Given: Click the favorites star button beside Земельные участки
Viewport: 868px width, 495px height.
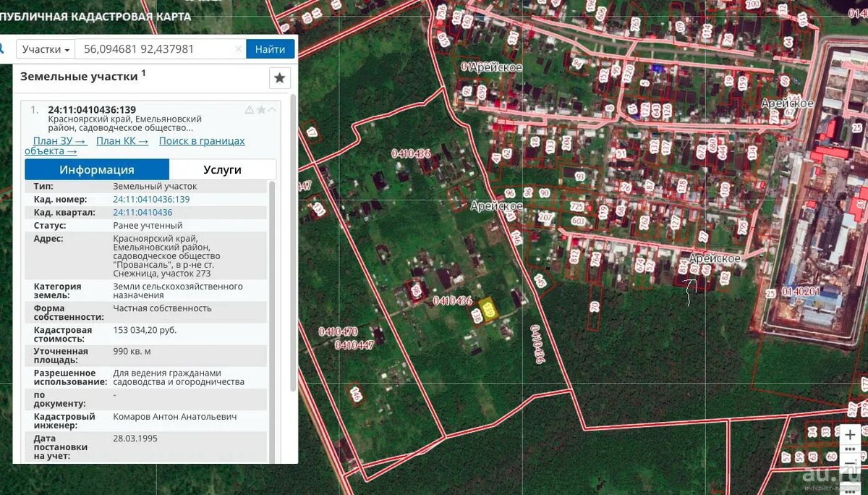Looking at the screenshot, I should 279,77.
